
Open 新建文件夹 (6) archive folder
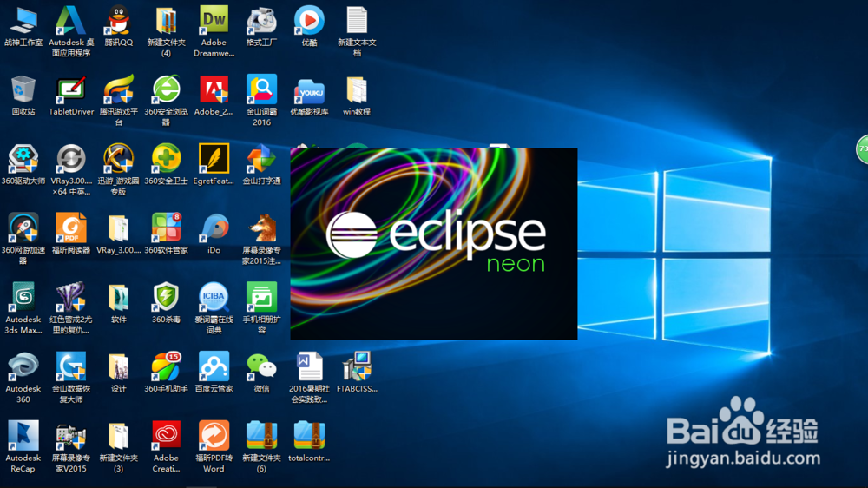click(x=261, y=436)
